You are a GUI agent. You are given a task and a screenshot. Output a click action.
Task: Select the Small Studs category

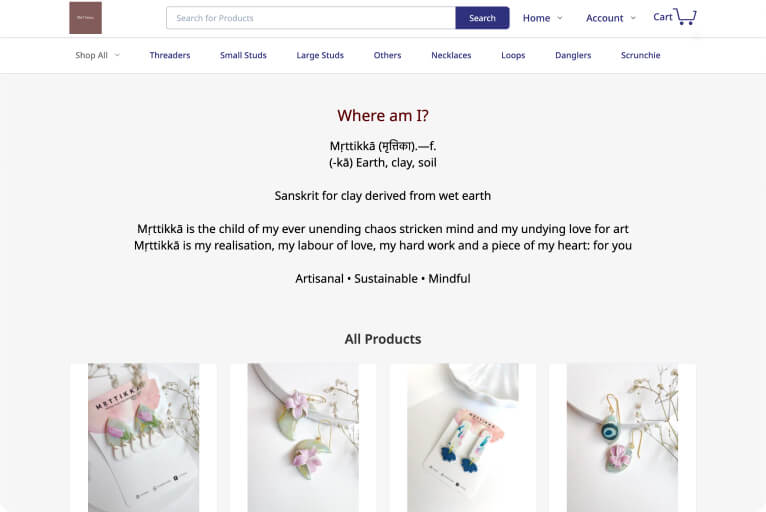243,55
